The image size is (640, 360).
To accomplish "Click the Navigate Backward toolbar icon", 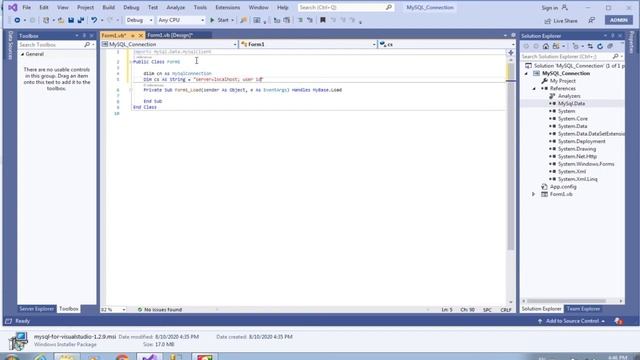I will [x=17, y=20].
